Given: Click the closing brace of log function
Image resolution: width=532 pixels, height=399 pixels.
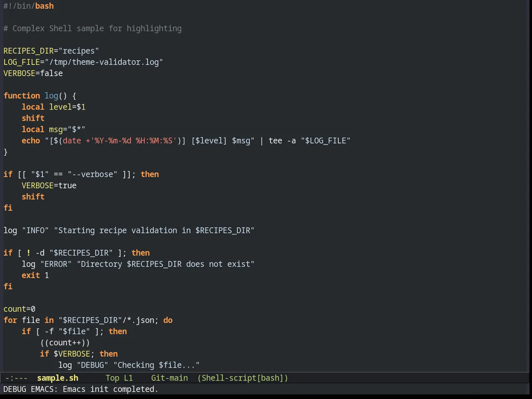Looking at the screenshot, I should point(5,152).
